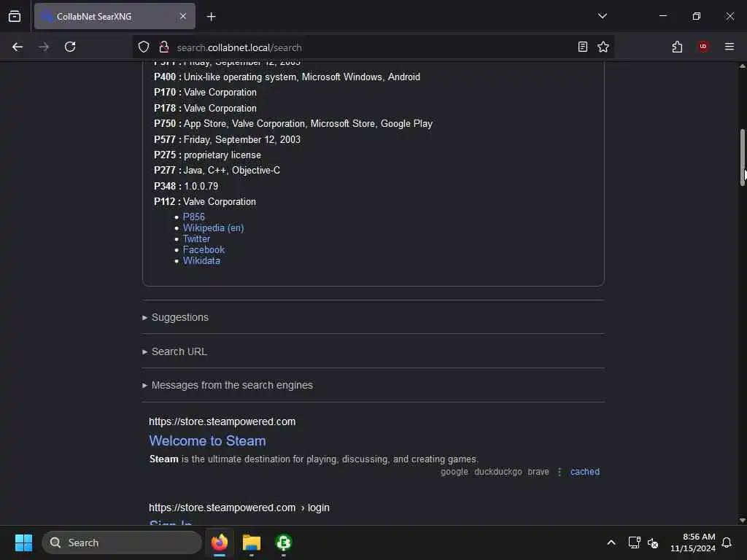Show hidden system tray icons
The image size is (747, 560).
click(x=611, y=542)
